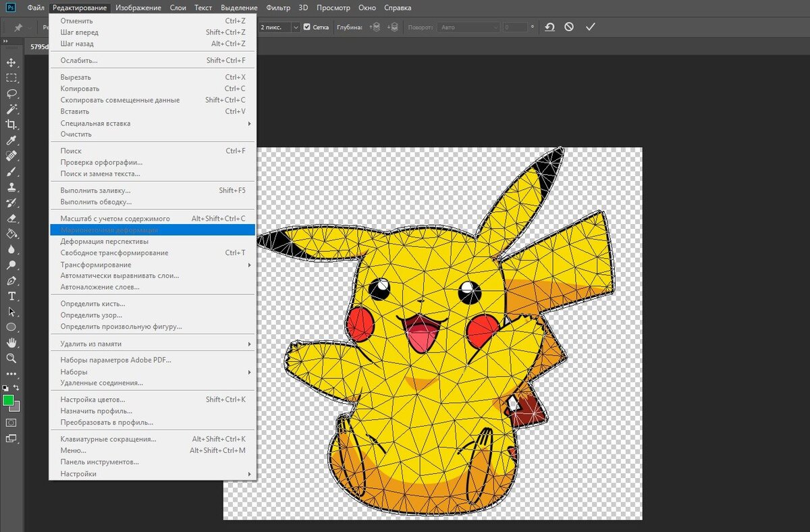Commit puppet warp with checkmark
The image size is (810, 532).
coord(591,27)
